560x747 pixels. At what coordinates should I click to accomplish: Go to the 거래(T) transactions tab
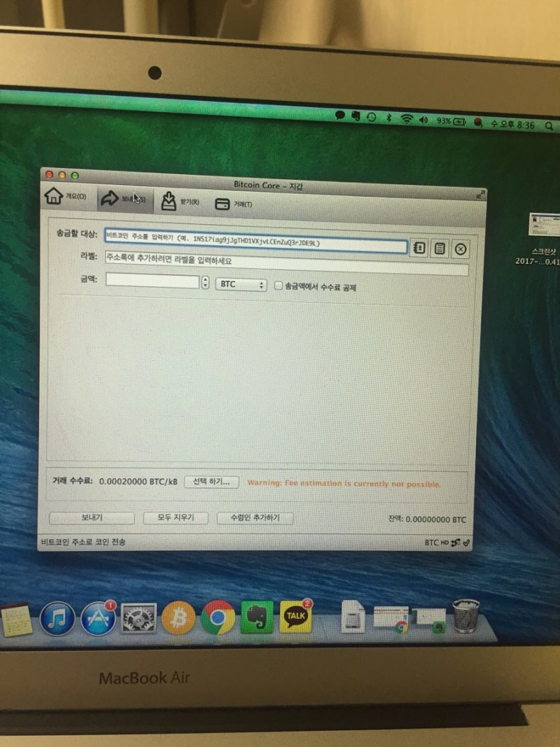coord(233,204)
